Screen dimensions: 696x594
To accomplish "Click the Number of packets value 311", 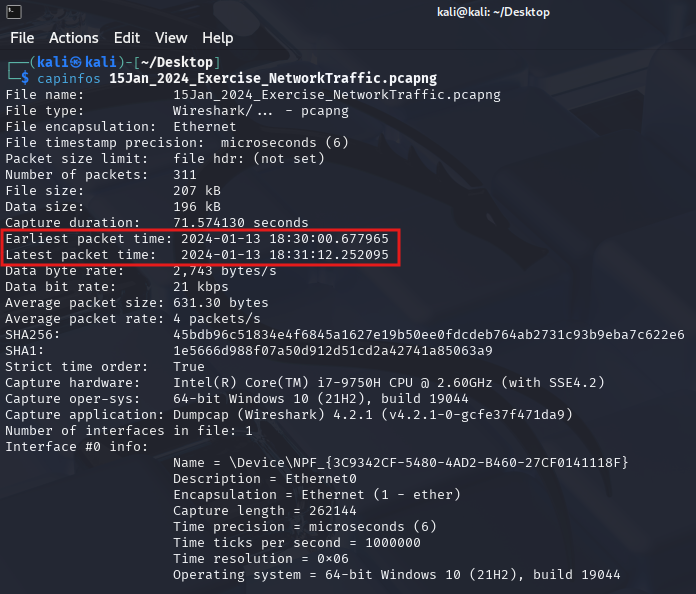I will [185, 175].
